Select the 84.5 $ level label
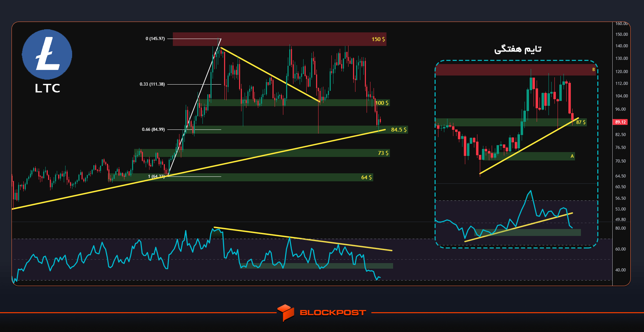 point(399,130)
